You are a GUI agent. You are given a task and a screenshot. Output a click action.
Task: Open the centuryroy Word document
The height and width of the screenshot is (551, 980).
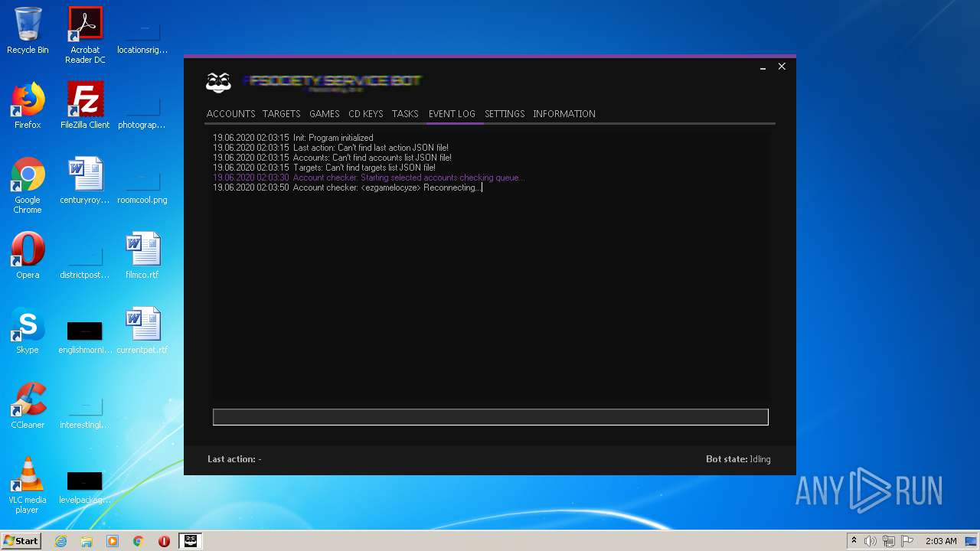coord(85,181)
